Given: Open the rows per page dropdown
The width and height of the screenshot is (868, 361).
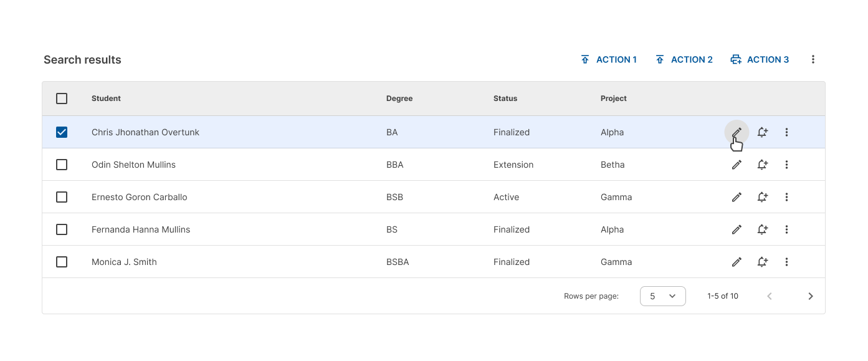Looking at the screenshot, I should tap(662, 296).
